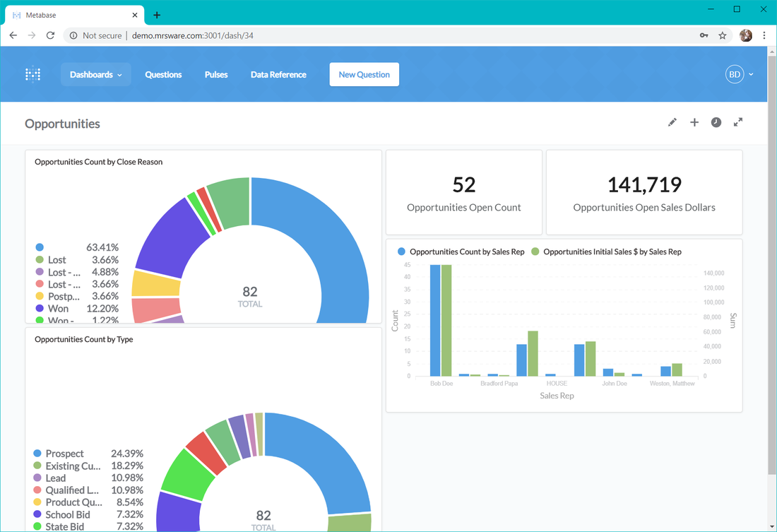
Task: Click the Opportunities dashboard title
Action: click(x=62, y=124)
